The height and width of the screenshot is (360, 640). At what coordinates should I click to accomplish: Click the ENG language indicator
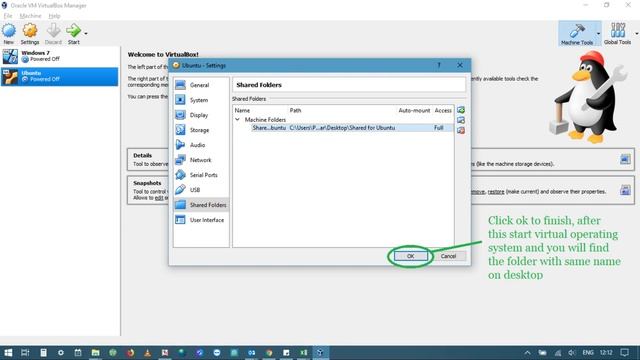[x=588, y=353]
